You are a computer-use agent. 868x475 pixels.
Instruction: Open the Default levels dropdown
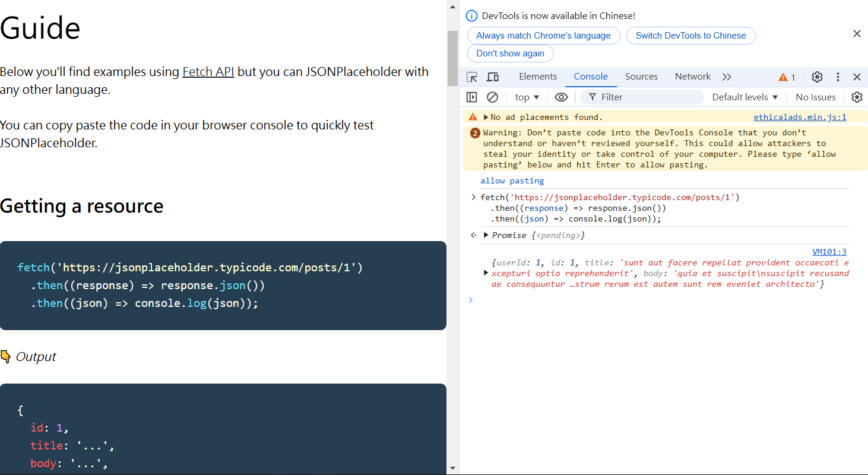745,97
